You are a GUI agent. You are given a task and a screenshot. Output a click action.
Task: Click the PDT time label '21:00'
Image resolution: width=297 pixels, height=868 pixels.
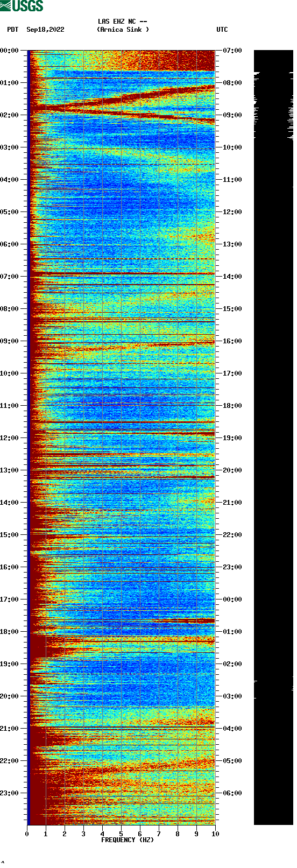[10, 729]
